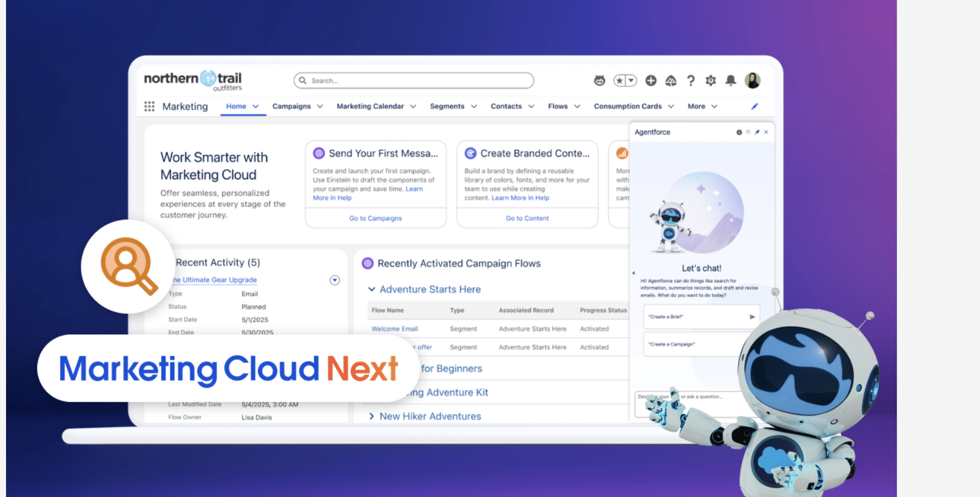Screen dimensions: 980x497
Task: Click Segment type in Welcome Email row
Action: (x=463, y=329)
